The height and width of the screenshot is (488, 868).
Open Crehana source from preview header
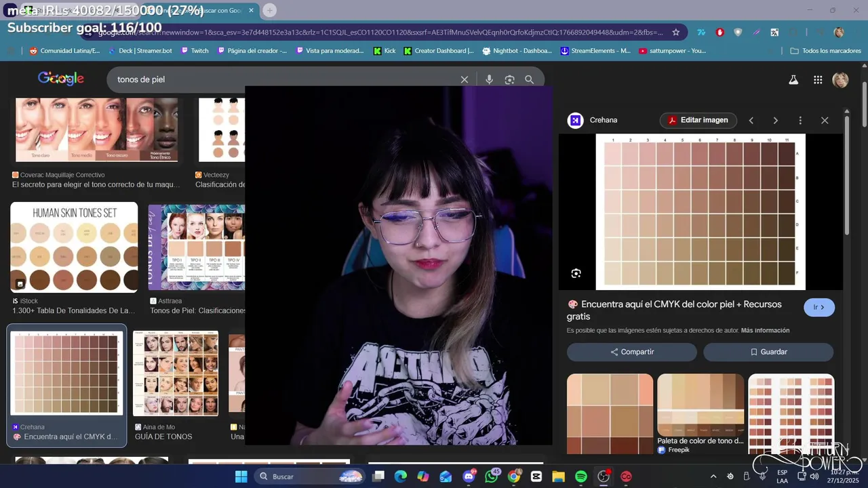(x=593, y=120)
